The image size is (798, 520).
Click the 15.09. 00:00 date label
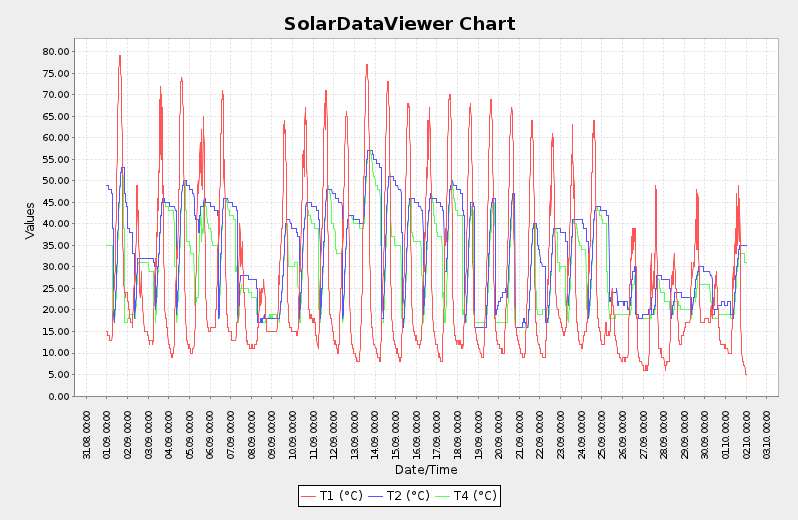(x=395, y=435)
